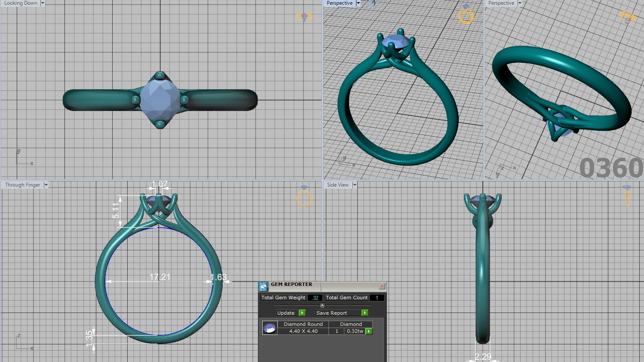Open right Perspective viewport dropdown arrow
This screenshot has height=362, width=644.
pos(520,3)
